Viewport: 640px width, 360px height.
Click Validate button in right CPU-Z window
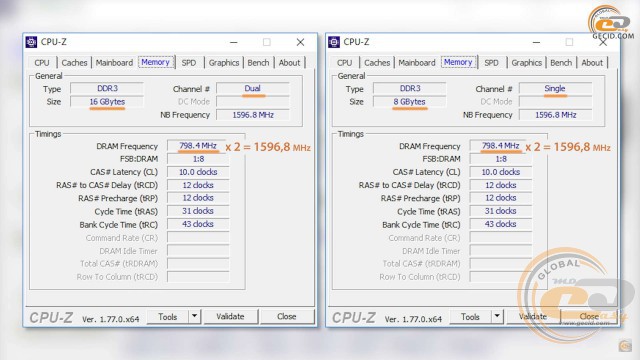coord(533,317)
